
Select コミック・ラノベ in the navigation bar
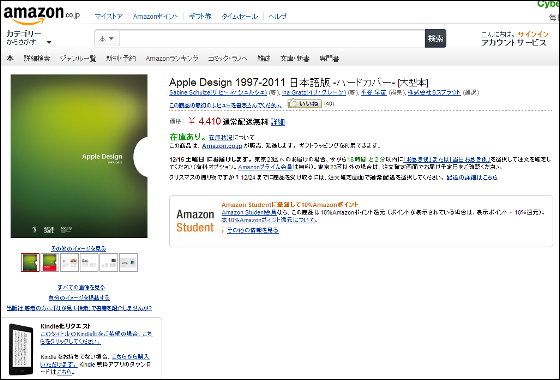(x=228, y=58)
